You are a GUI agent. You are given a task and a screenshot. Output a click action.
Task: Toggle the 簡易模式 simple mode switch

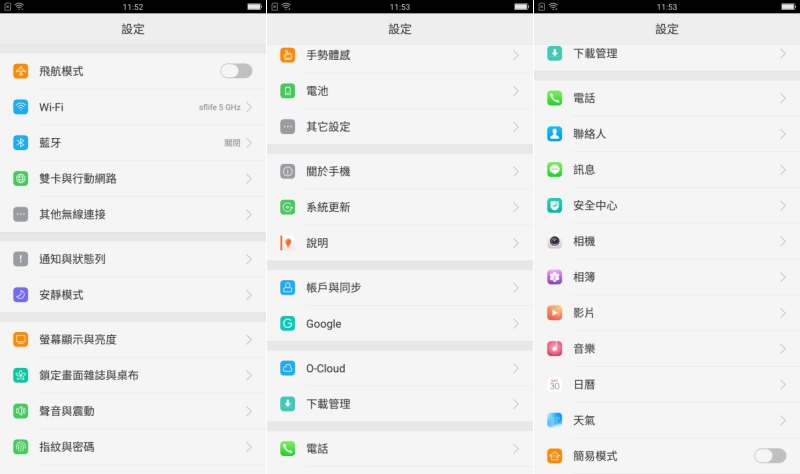[770, 456]
